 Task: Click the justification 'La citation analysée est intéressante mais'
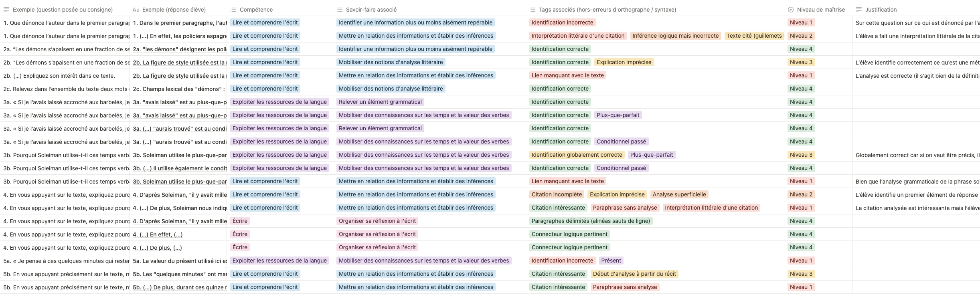tap(916, 208)
